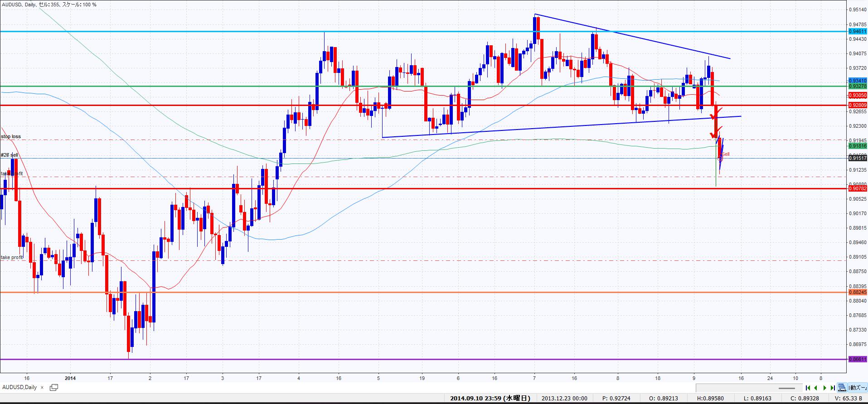Click the chart list icon beside navigation arrows
868x404 pixels.
click(x=842, y=388)
